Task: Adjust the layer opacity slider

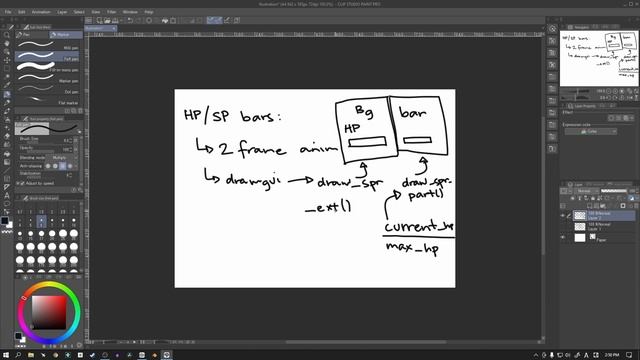Action: click(x=614, y=191)
